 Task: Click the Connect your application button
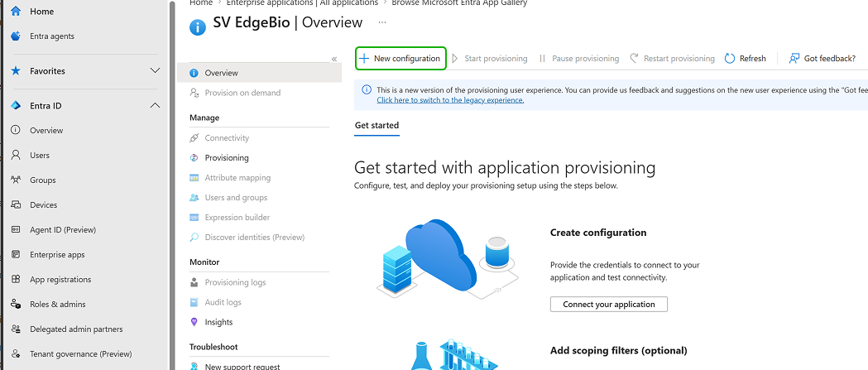coord(608,304)
